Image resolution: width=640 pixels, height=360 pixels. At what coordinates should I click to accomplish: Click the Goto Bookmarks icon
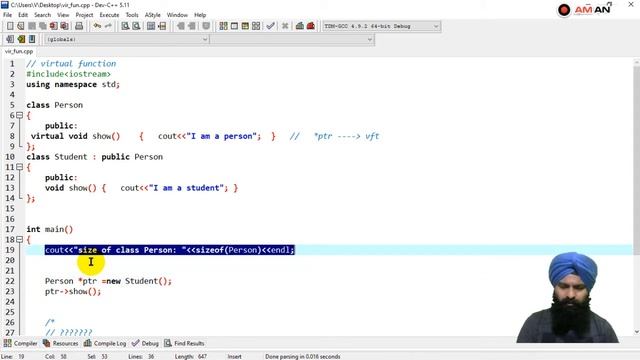(x=32, y=39)
